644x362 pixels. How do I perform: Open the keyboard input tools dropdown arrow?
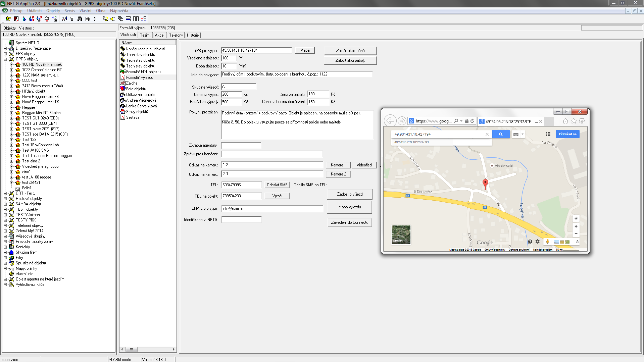pos(523,134)
